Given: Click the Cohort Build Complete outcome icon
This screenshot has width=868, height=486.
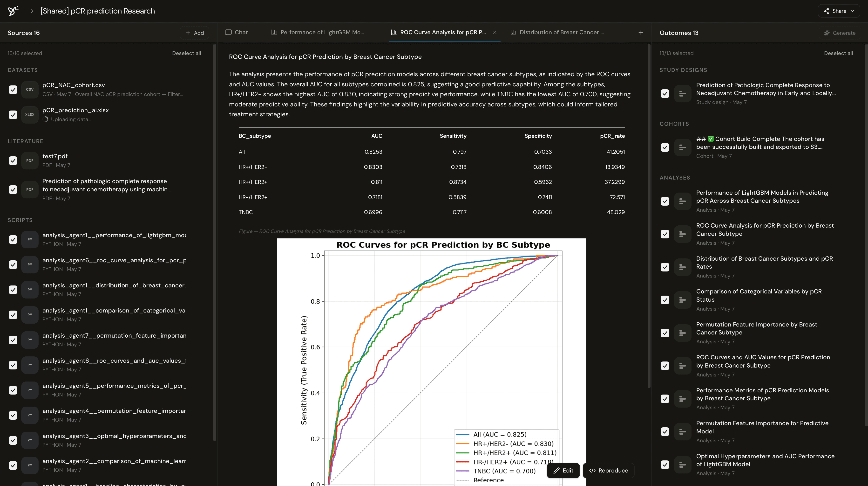Looking at the screenshot, I should pyautogui.click(x=682, y=147).
